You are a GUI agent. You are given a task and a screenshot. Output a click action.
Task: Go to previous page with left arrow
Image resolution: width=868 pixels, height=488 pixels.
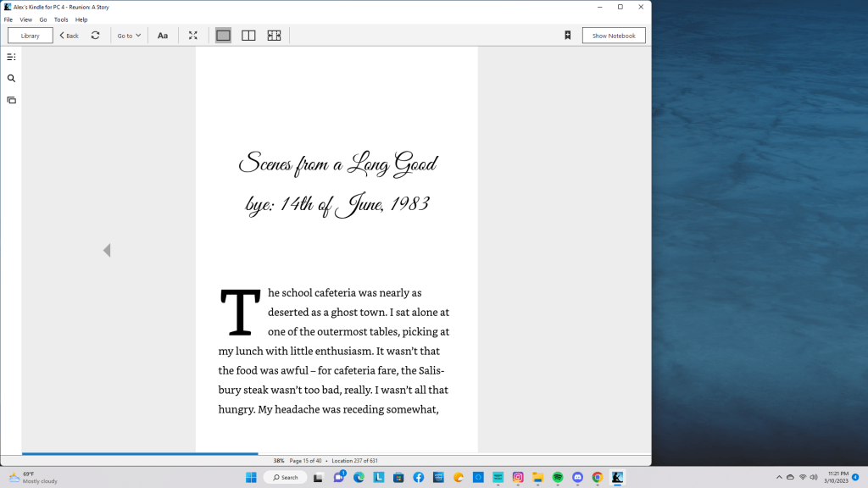point(107,250)
